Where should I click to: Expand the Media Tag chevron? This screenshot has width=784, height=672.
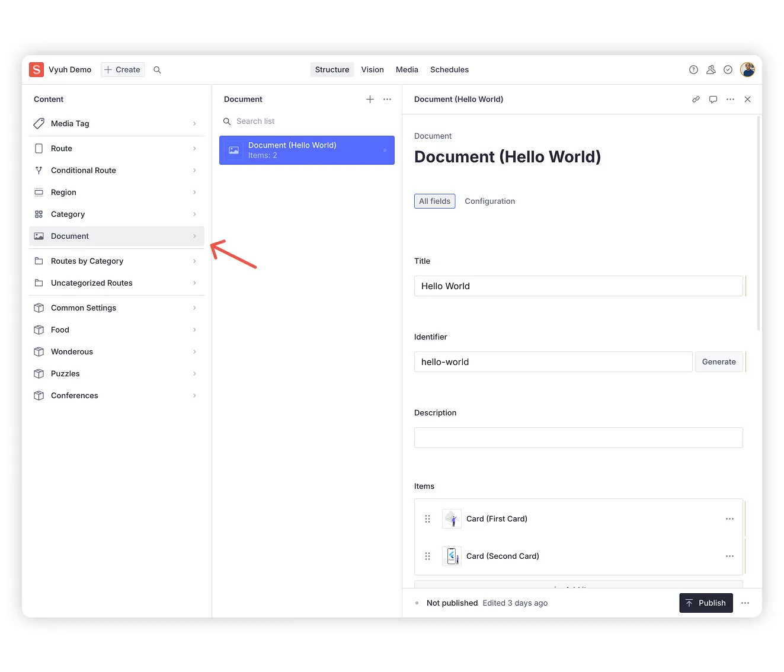(x=194, y=124)
